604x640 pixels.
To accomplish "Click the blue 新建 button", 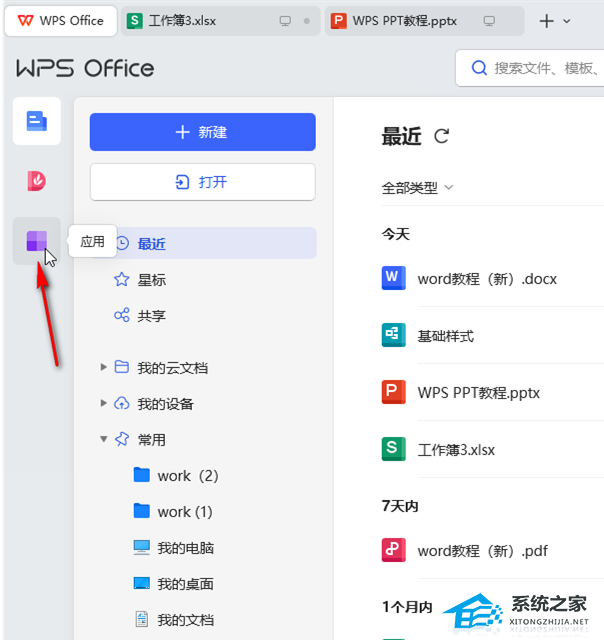I will tap(203, 132).
